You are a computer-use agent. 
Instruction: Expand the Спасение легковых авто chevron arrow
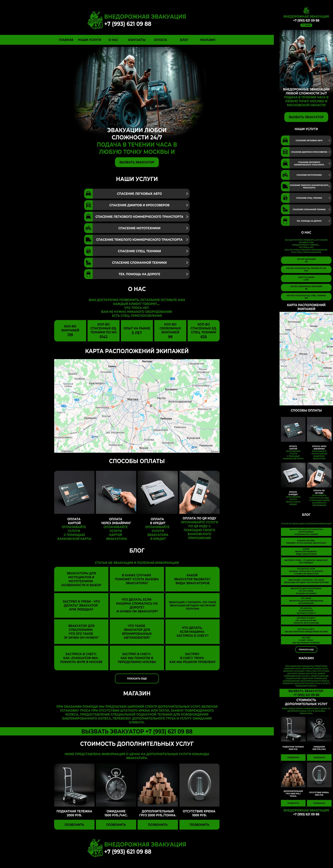click(x=187, y=194)
